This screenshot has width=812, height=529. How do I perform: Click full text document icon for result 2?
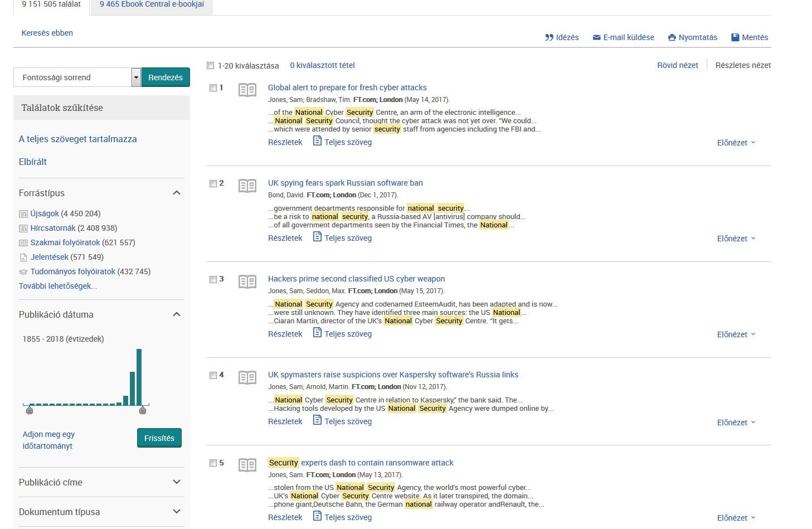[x=317, y=237]
